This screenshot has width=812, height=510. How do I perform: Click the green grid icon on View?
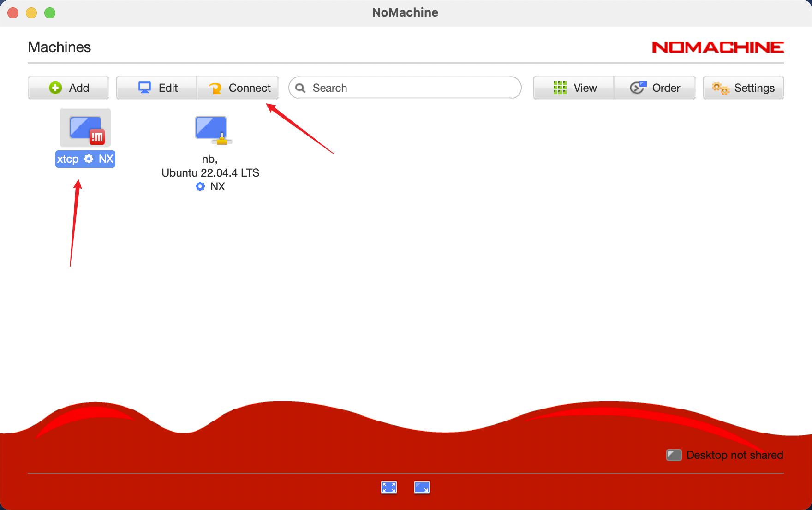[560, 88]
